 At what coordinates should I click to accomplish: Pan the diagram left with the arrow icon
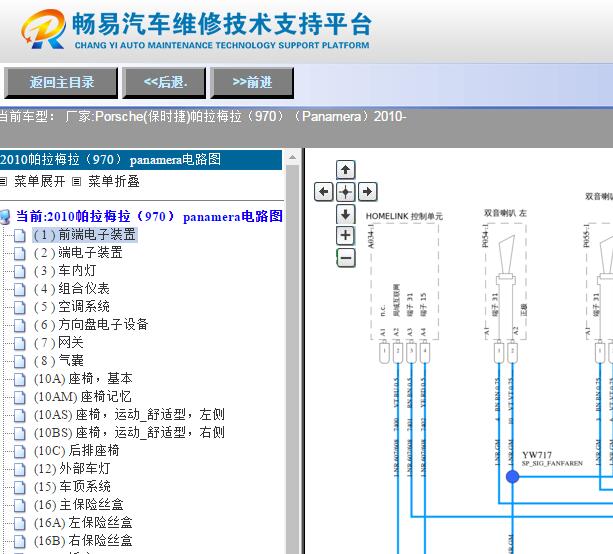click(324, 192)
